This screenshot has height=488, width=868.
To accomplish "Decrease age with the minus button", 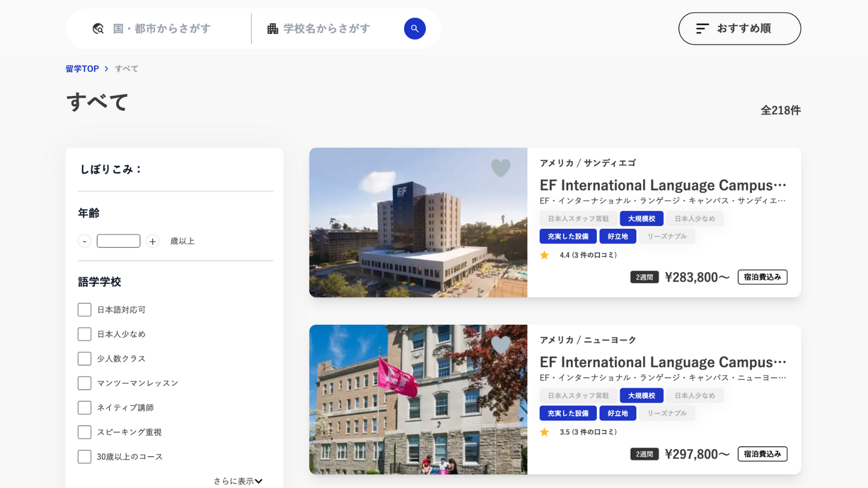I will click(x=85, y=241).
